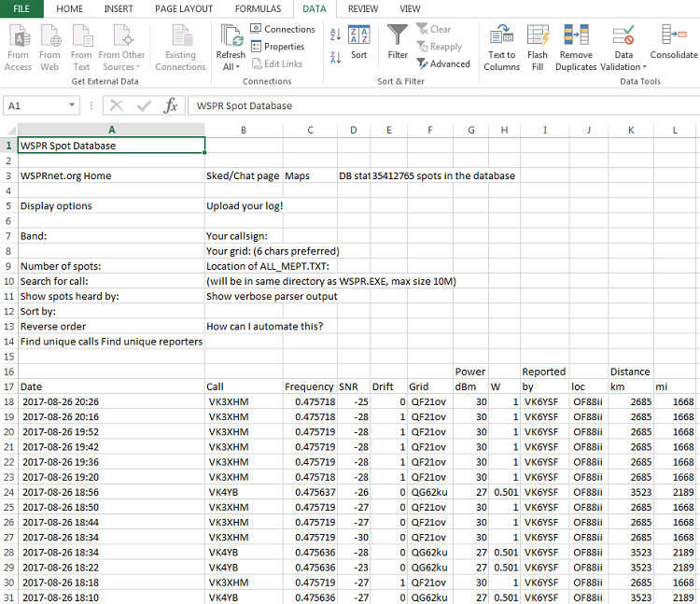Click the Advanced filter button
This screenshot has width=700, height=604.
click(x=443, y=63)
